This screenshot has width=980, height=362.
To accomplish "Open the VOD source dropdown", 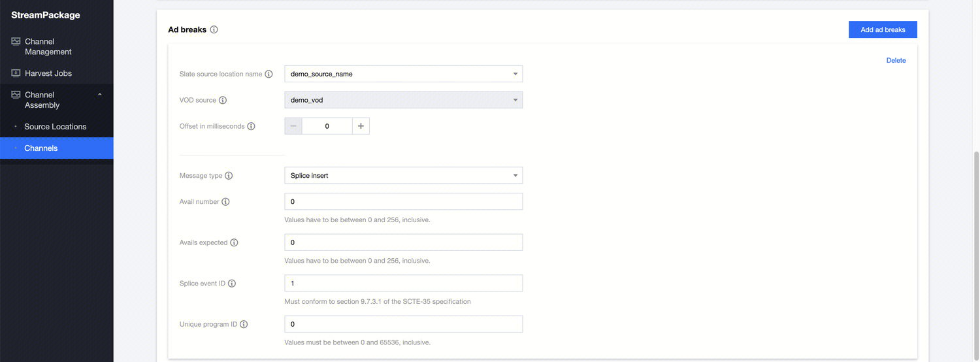I will click(x=403, y=100).
